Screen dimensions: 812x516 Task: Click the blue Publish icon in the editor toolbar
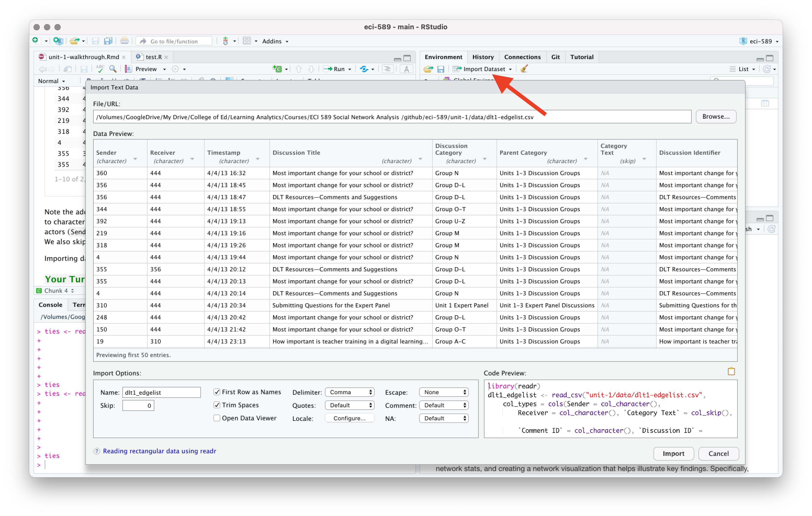(364, 69)
